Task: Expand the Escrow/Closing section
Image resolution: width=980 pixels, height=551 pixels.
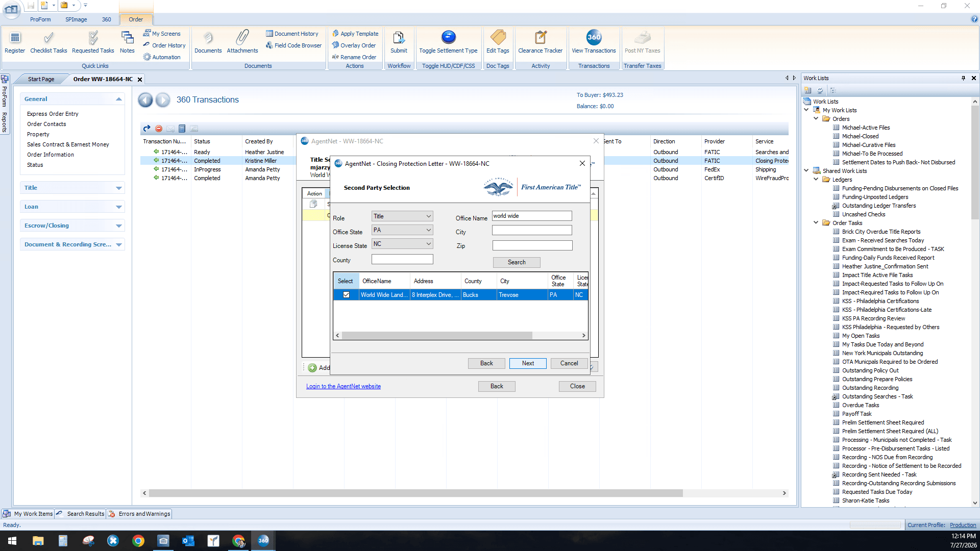Action: 72,226
